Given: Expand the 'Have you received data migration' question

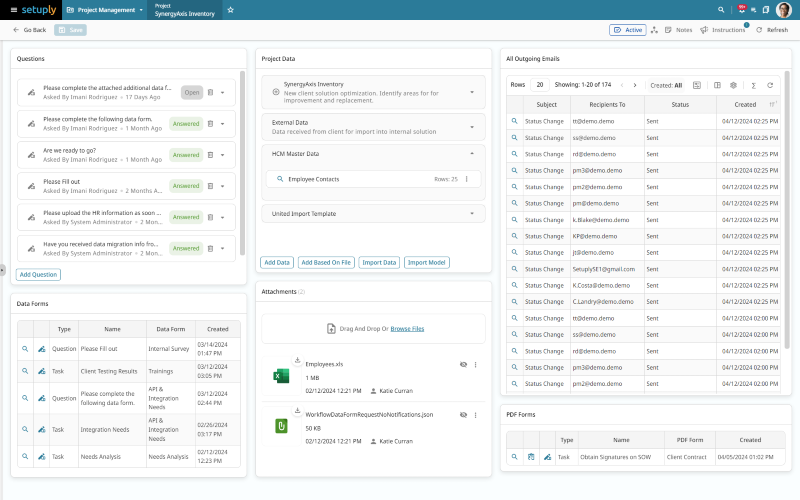Looking at the screenshot, I should click(x=222, y=248).
